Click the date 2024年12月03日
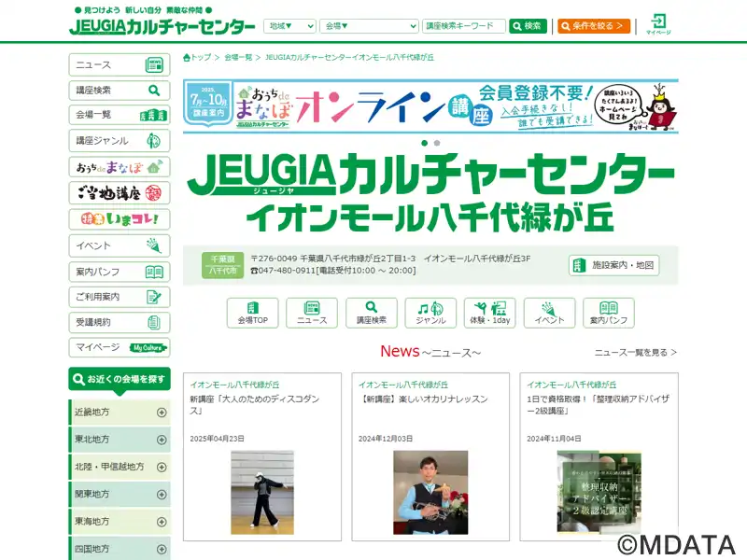 [x=386, y=439]
